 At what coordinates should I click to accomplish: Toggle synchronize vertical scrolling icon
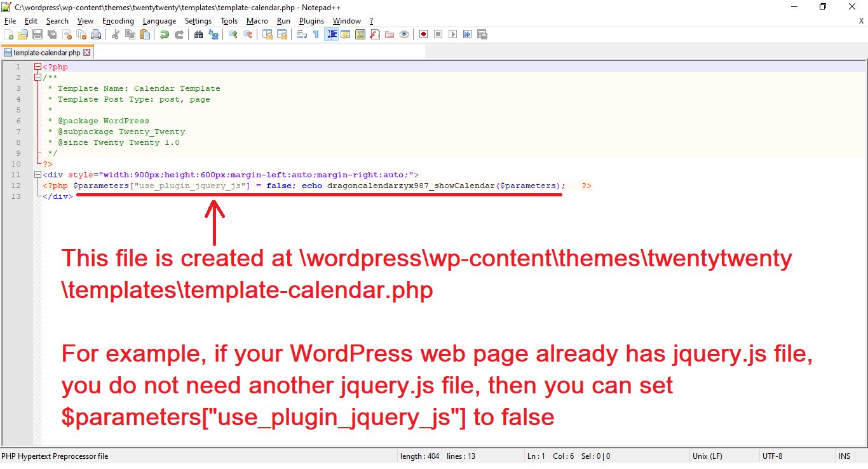268,34
